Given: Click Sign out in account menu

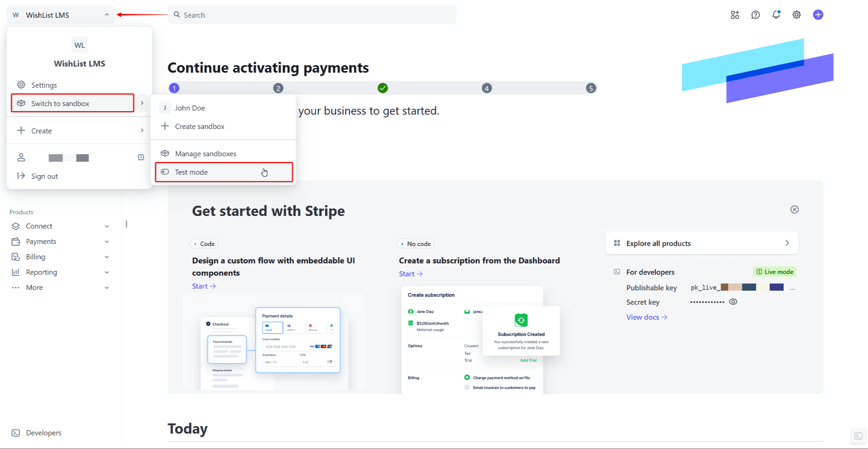Looking at the screenshot, I should click(44, 176).
